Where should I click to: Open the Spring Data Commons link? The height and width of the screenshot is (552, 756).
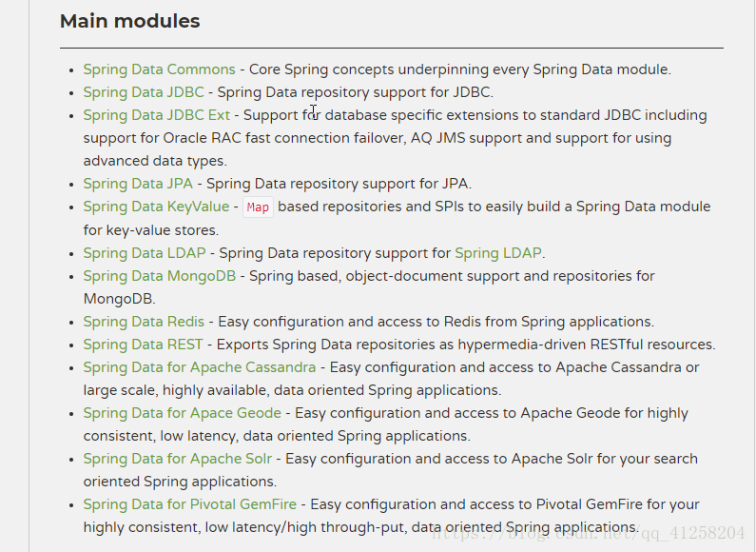click(159, 69)
